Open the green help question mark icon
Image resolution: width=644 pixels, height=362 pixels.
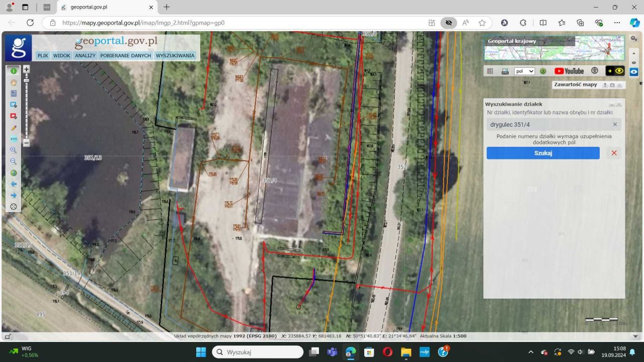coord(543,71)
